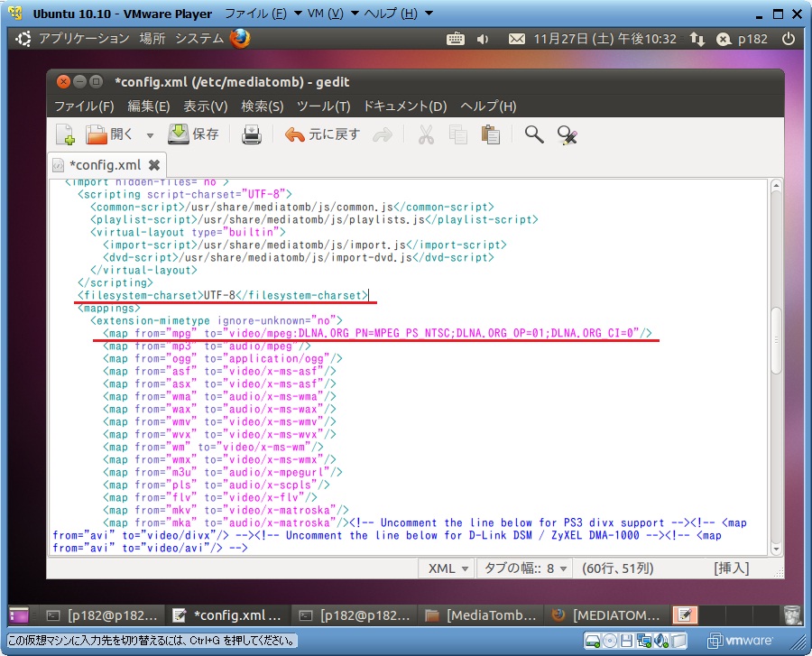
Task: Paste using the clipboard icon
Action: click(x=490, y=134)
